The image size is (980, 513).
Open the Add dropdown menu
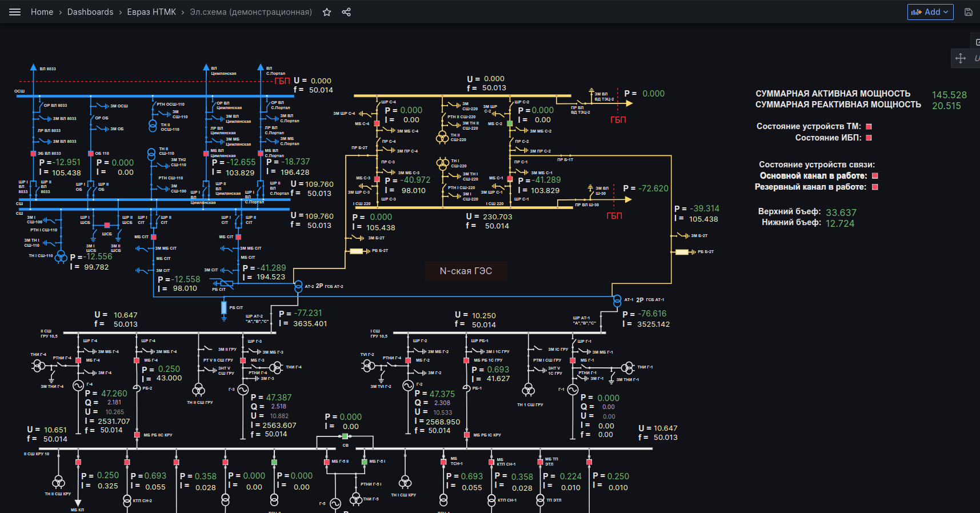pyautogui.click(x=930, y=12)
